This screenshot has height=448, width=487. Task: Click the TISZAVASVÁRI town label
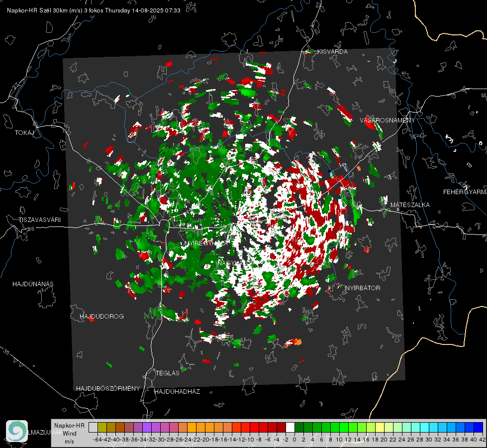pos(39,220)
